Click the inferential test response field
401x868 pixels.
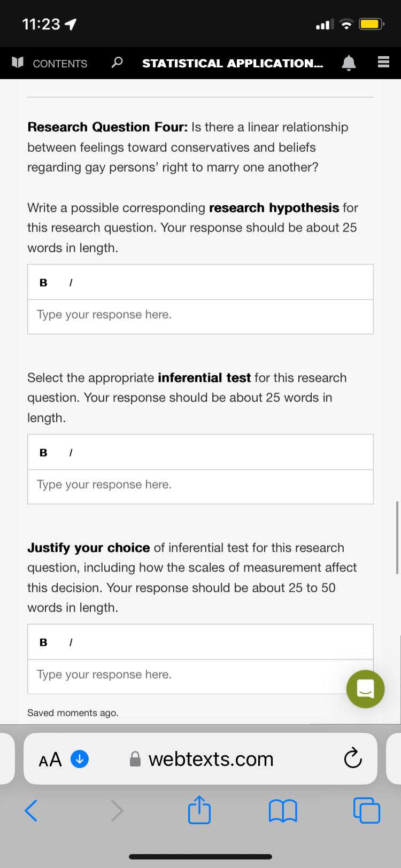click(200, 487)
